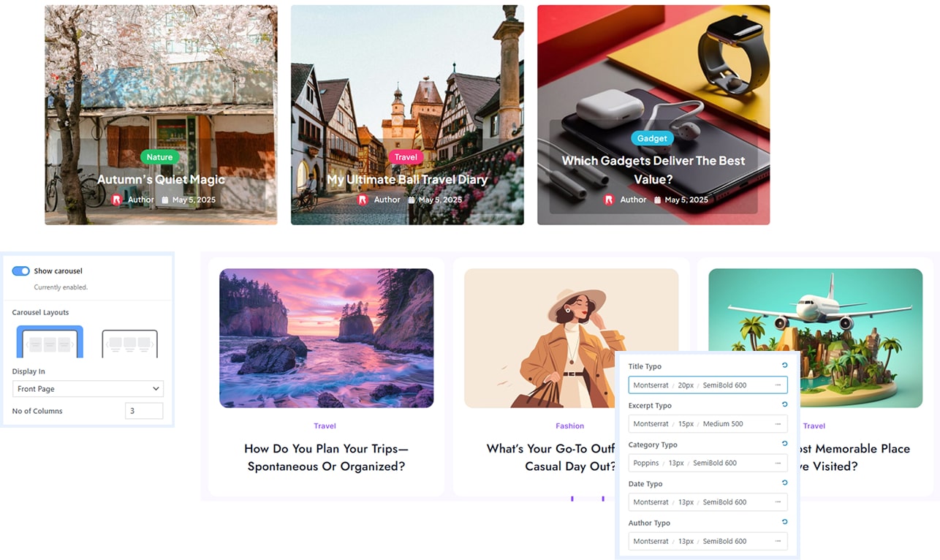Click Author Typo reset icon
This screenshot has height=560, width=940.
[784, 522]
